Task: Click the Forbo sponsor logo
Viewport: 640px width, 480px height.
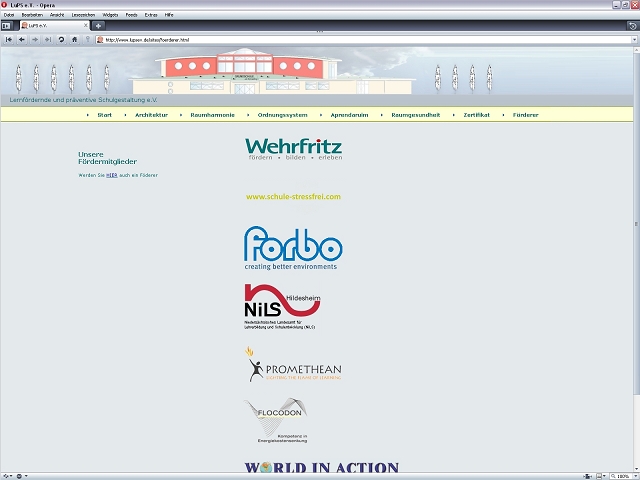Action: 293,248
